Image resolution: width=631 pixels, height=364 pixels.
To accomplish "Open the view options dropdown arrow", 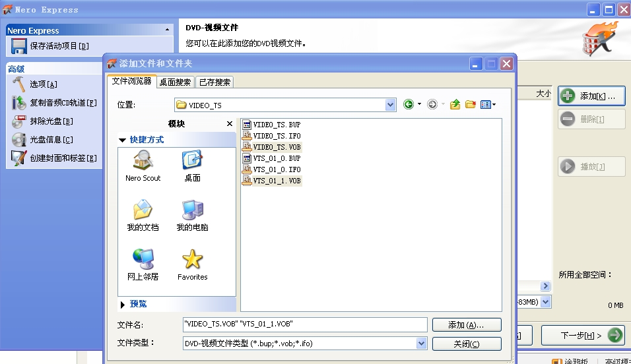I will (x=494, y=105).
